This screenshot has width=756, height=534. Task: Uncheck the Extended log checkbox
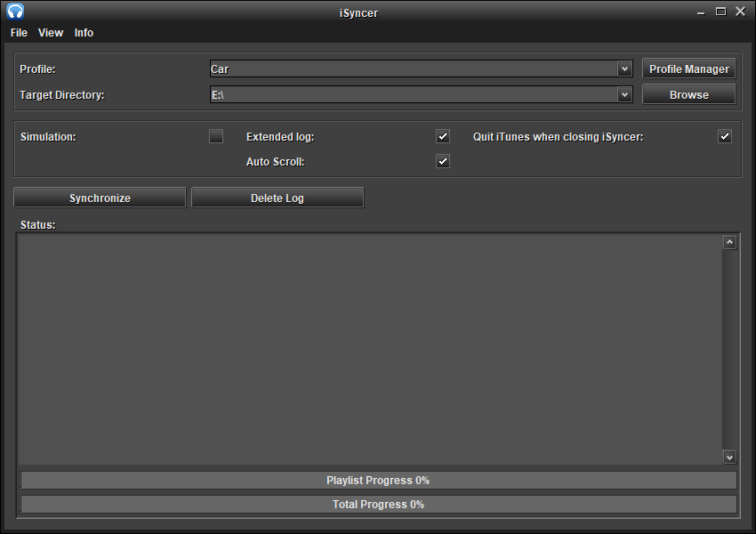[443, 136]
